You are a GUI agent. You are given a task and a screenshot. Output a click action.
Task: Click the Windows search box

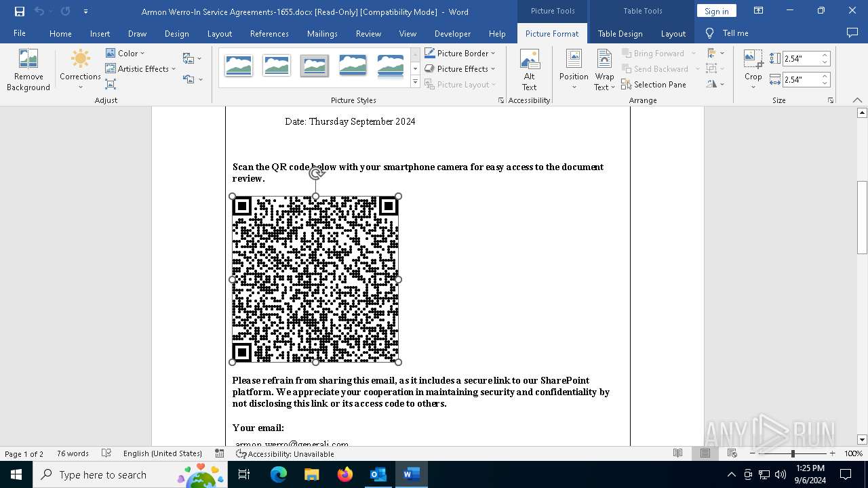[x=129, y=474]
